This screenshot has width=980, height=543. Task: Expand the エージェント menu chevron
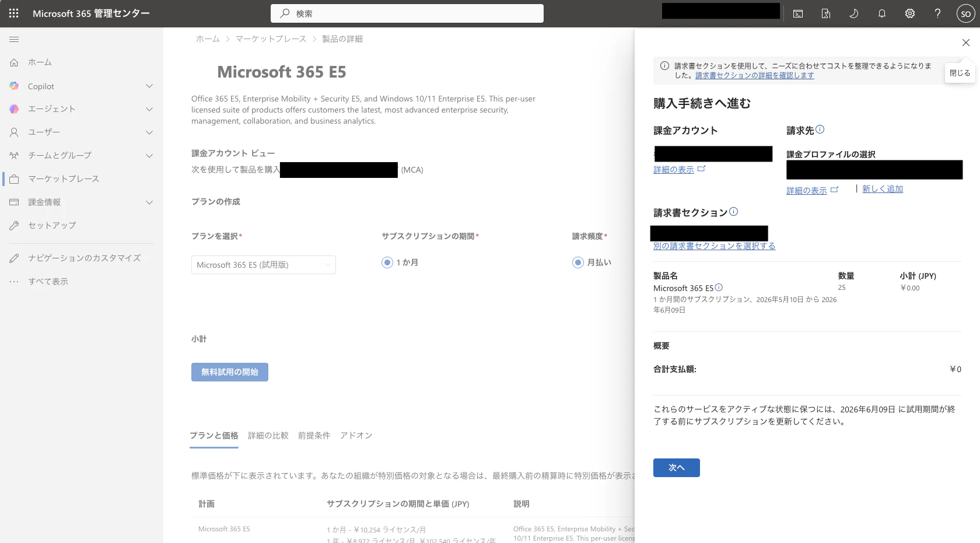click(149, 109)
